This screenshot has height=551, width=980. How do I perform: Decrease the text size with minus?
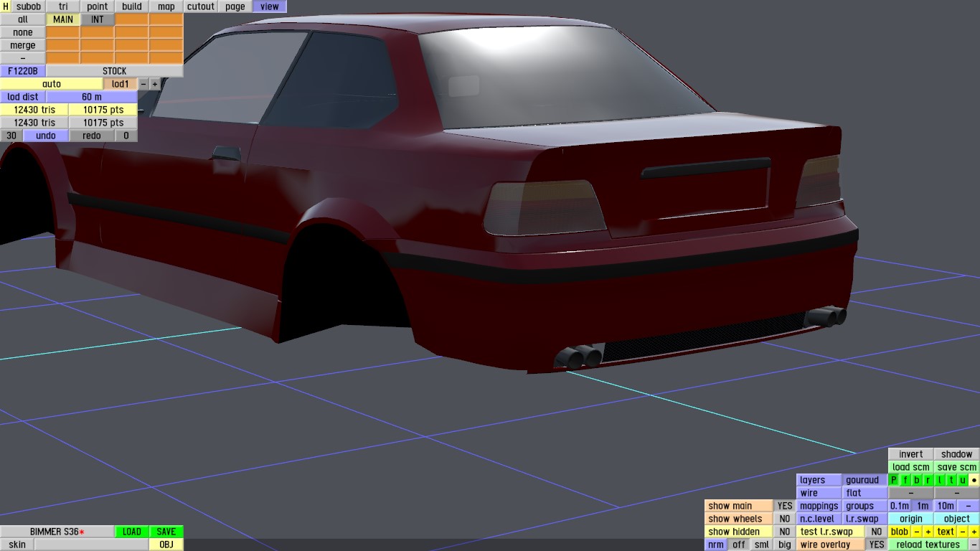[963, 532]
